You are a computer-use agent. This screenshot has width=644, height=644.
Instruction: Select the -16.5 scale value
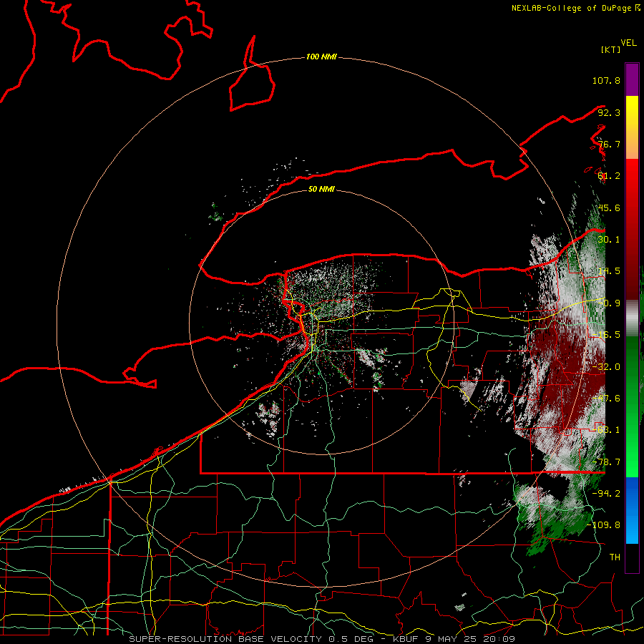606,335
